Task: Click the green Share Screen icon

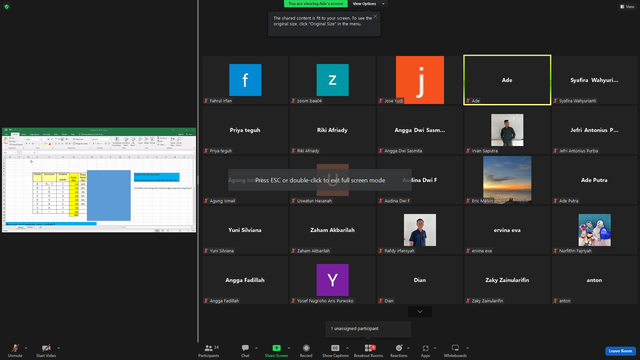Action: (276, 348)
